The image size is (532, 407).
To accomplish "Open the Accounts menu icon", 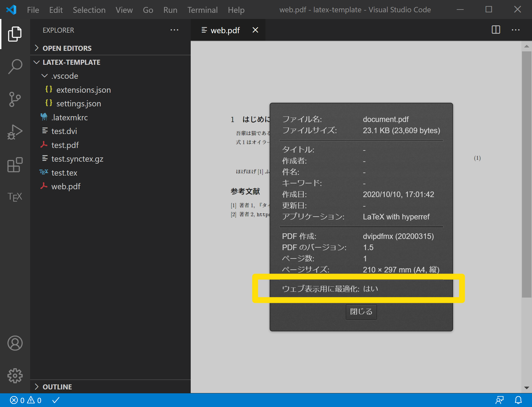I will 15,343.
